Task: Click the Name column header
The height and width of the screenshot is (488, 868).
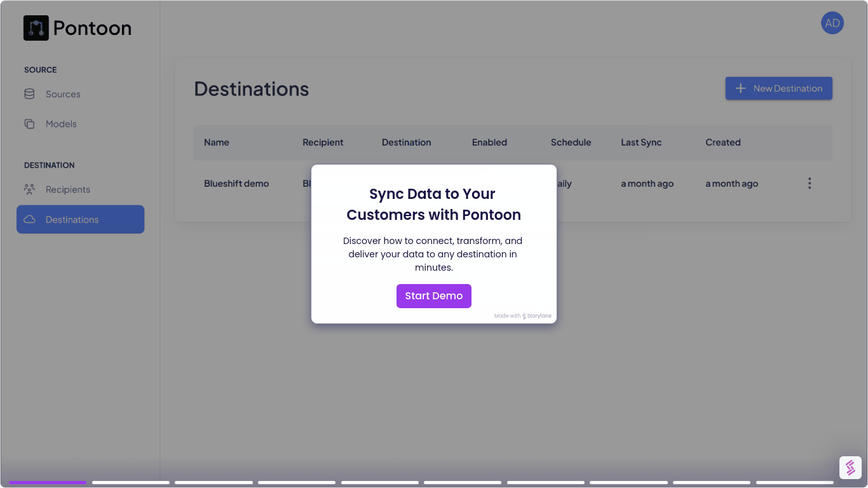Action: [x=217, y=142]
